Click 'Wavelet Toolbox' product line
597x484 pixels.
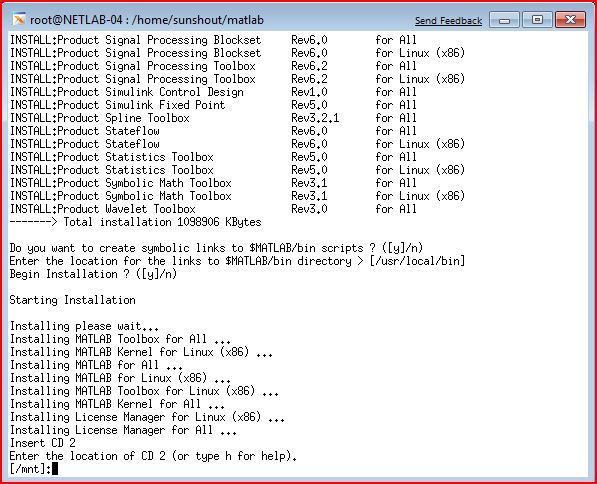pyautogui.click(x=213, y=209)
